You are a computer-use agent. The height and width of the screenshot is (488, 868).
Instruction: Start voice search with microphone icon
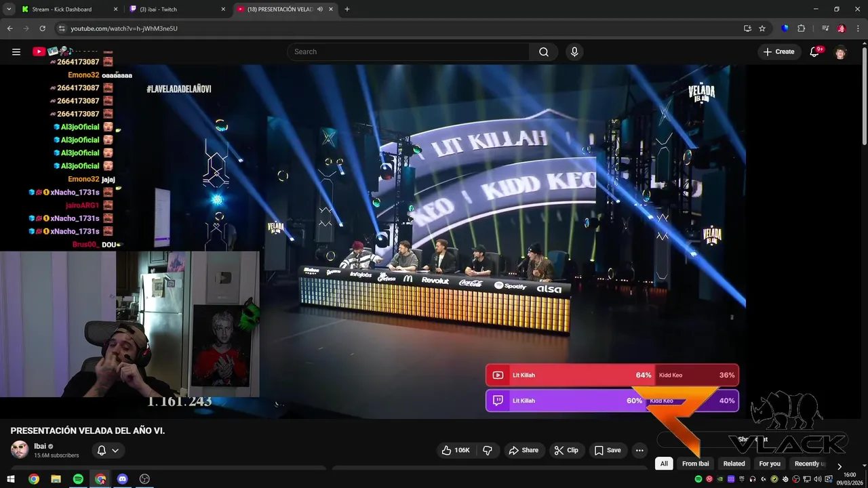click(x=574, y=52)
